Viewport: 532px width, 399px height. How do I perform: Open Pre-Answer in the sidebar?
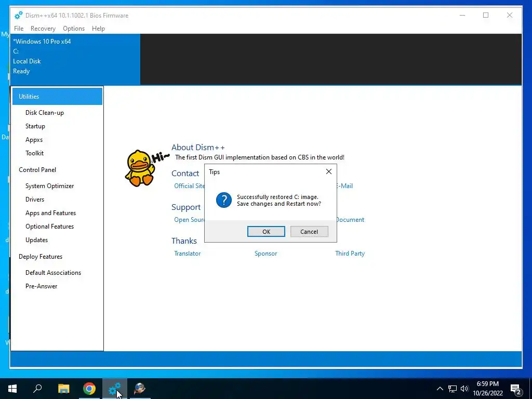pyautogui.click(x=42, y=286)
